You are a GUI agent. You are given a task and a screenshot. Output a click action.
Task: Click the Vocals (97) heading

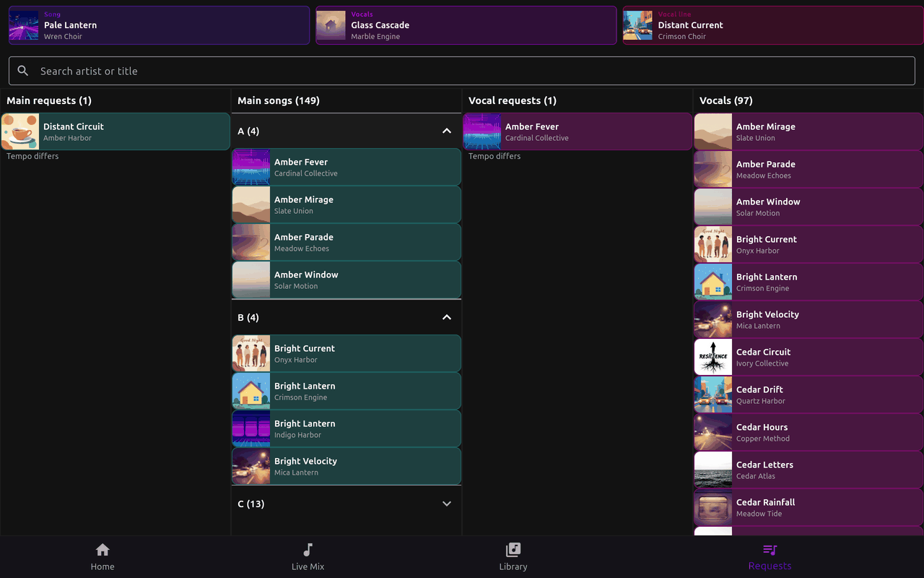(726, 100)
